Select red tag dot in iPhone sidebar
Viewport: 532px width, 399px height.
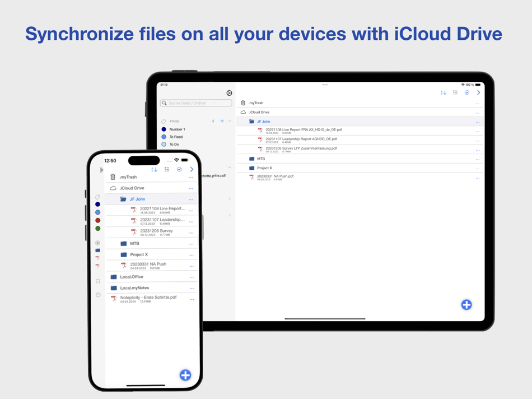(x=97, y=220)
